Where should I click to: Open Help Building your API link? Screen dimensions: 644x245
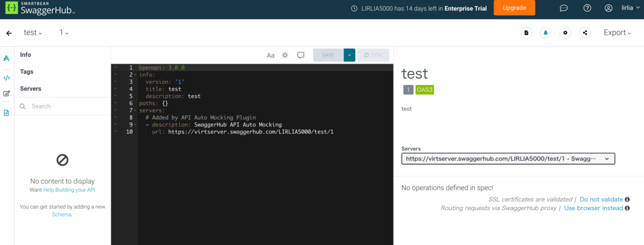pyautogui.click(x=70, y=190)
